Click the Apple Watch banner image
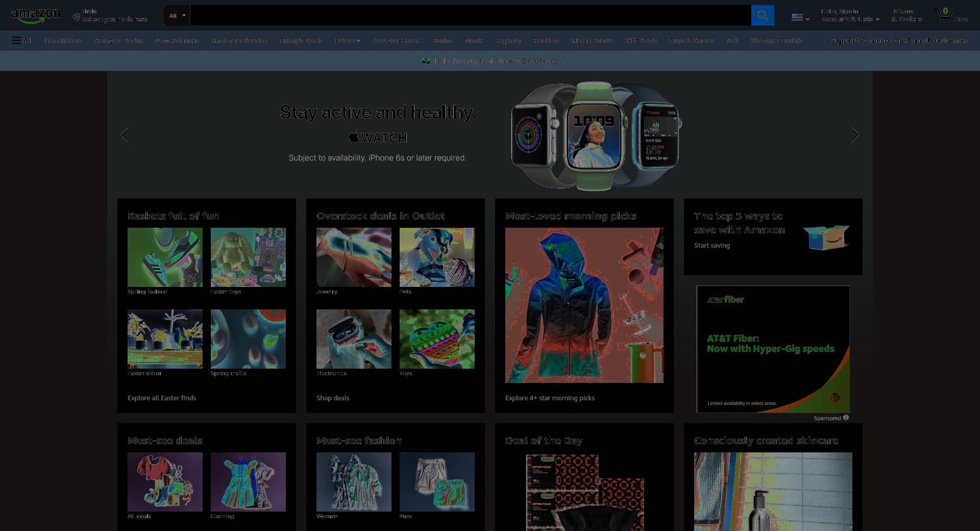This screenshot has height=531, width=980. (596, 135)
